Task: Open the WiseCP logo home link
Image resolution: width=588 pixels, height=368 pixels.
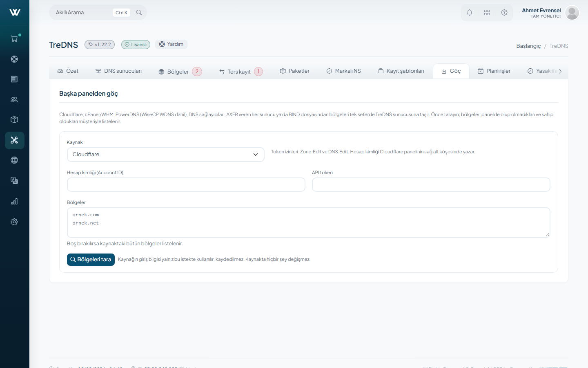Action: pos(15,12)
